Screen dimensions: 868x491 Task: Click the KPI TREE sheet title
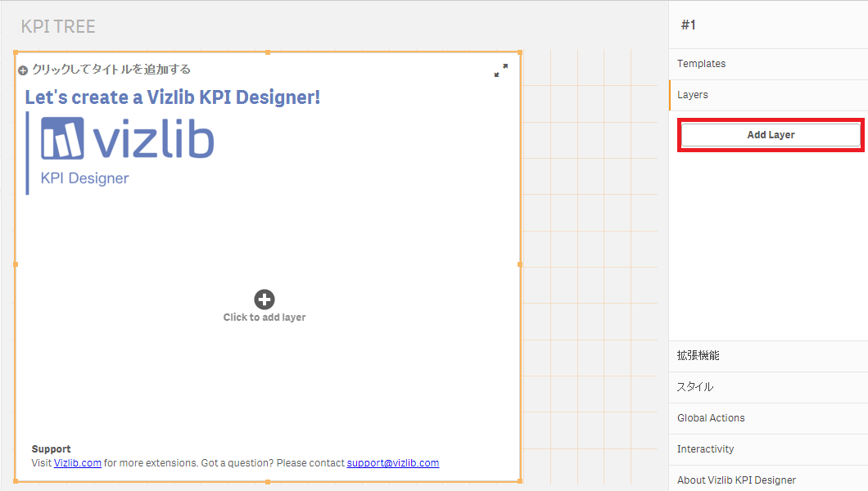click(58, 26)
